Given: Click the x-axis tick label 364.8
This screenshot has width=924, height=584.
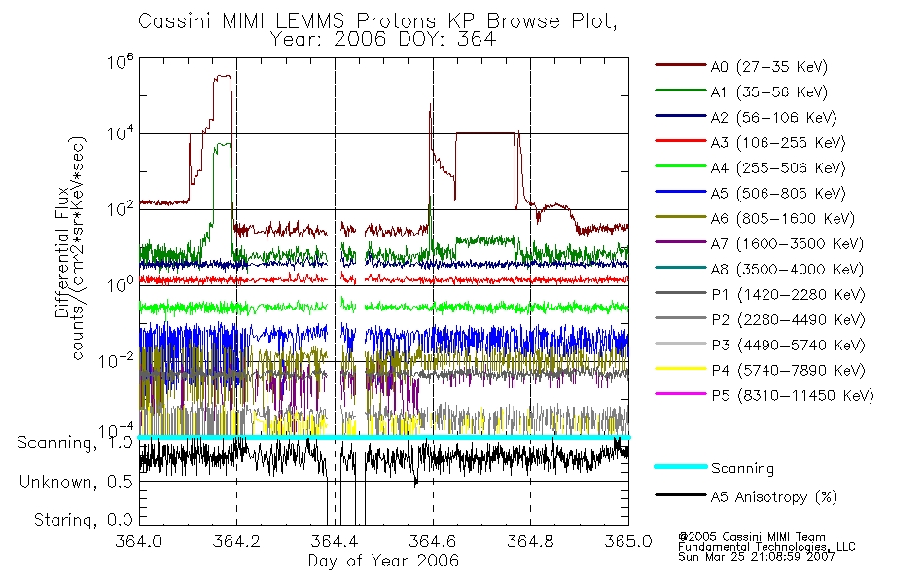Looking at the screenshot, I should pos(530,541).
